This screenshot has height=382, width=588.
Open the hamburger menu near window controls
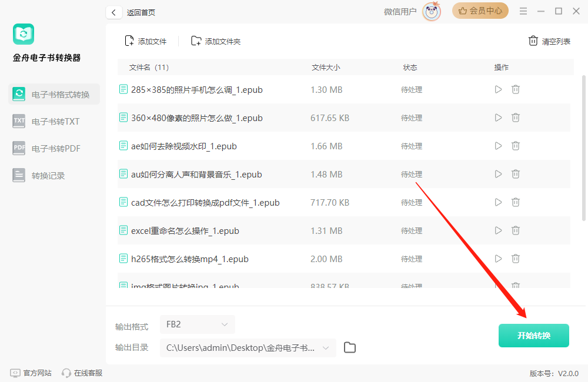(x=523, y=11)
